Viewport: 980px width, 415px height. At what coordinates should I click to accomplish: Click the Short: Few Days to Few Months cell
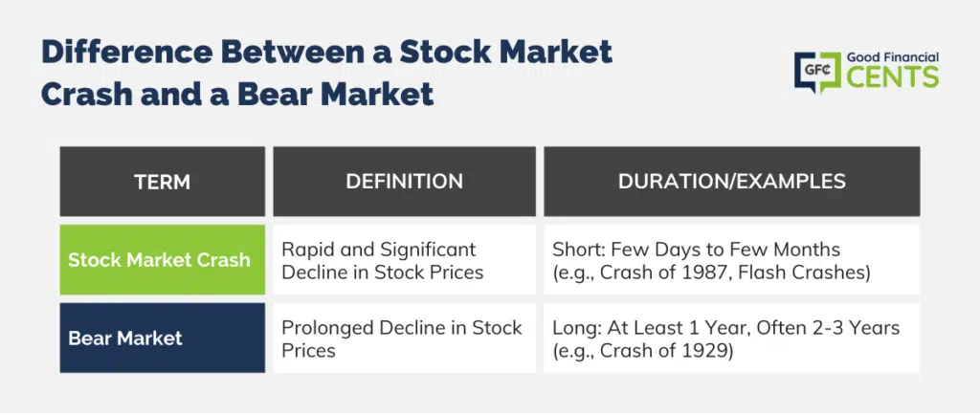[732, 259]
